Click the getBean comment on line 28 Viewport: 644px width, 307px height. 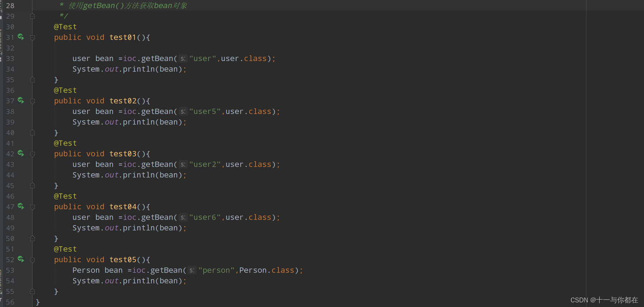pos(124,6)
